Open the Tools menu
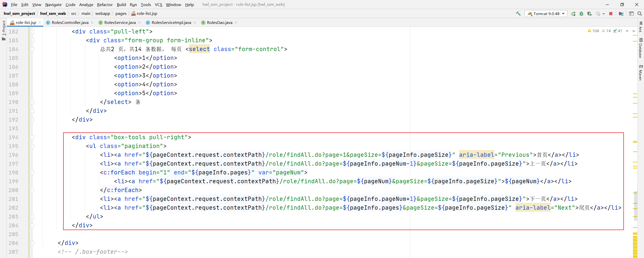 click(146, 5)
